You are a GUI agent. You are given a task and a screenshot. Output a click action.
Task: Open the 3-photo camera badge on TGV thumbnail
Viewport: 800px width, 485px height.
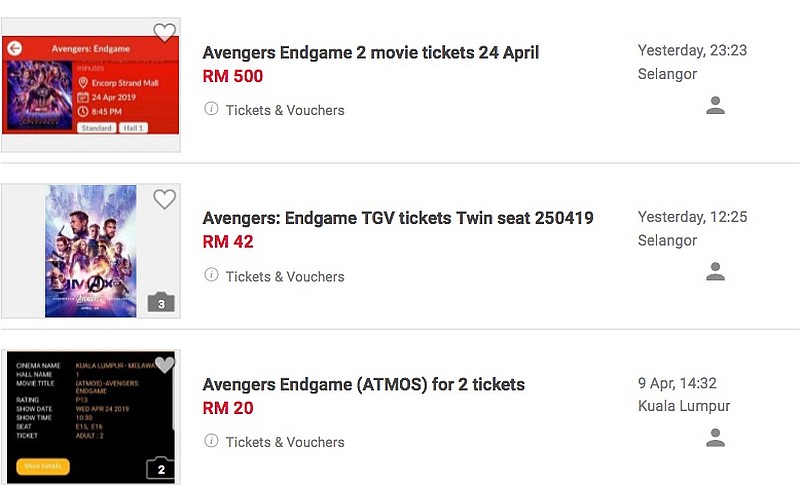pyautogui.click(x=161, y=302)
